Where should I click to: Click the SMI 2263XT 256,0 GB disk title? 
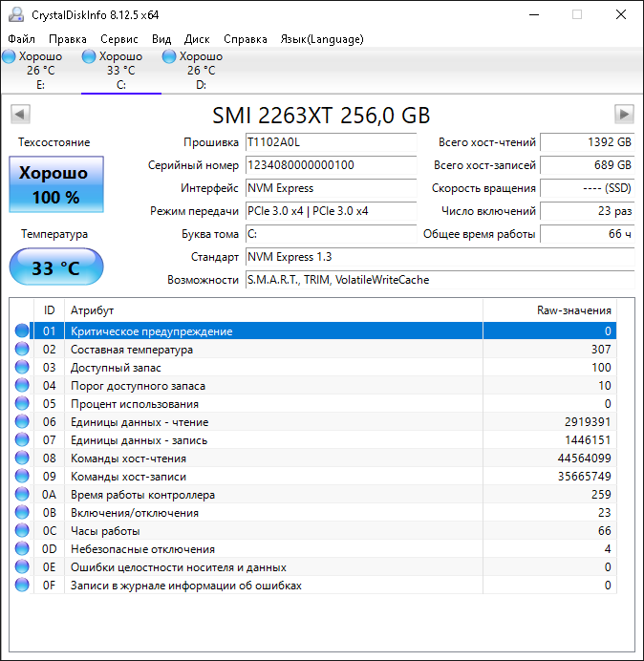321,116
